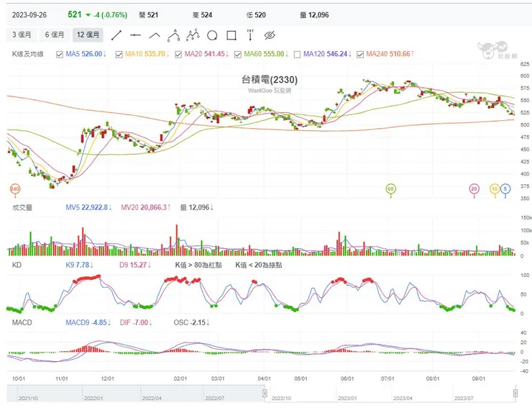This screenshot has width=532, height=408.
Task: Select the A-B-C wave pattern tool
Action: pyautogui.click(x=193, y=35)
